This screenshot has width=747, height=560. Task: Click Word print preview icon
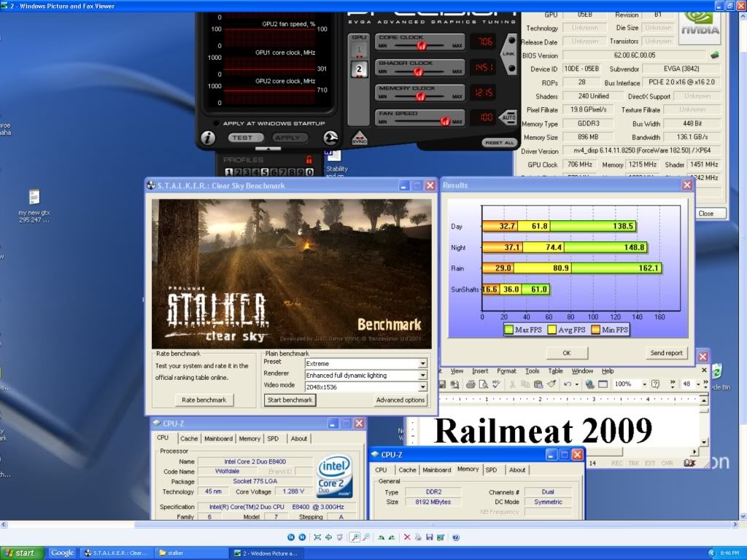pyautogui.click(x=484, y=384)
